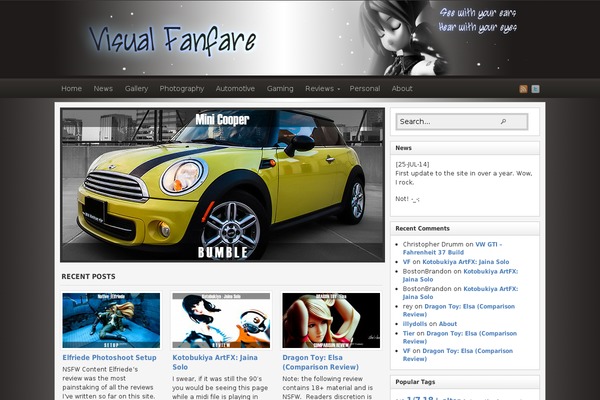Viewport: 600px width, 400px height.
Task: Select the Christopher Drumm commenter name
Action: (x=433, y=244)
